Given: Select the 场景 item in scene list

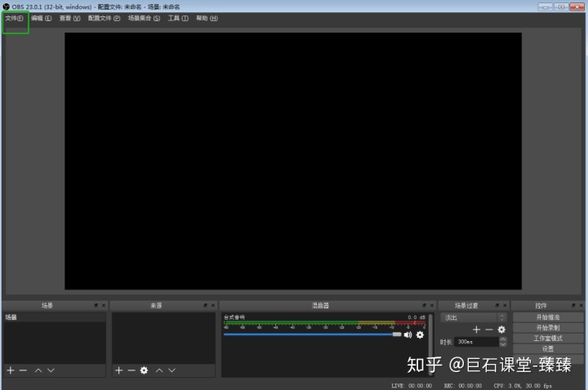Looking at the screenshot, I should (x=55, y=317).
